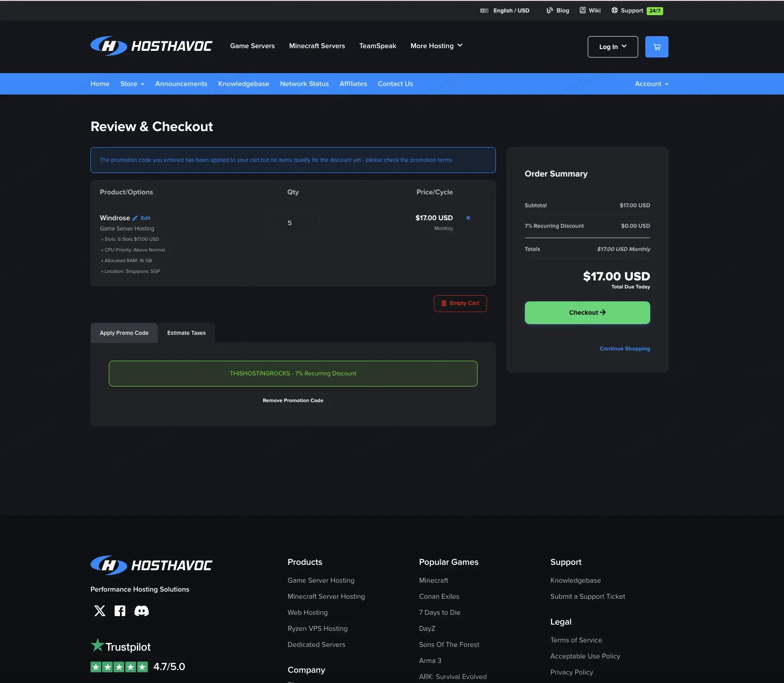Screen dimensions: 784x683
Task: Click the Trustpilot logo
Action: 121,646
